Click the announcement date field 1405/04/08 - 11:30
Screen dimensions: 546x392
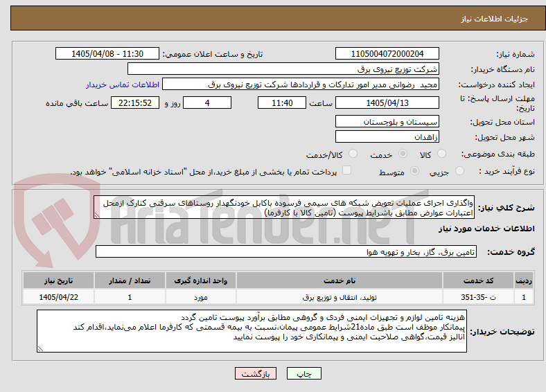pos(107,53)
